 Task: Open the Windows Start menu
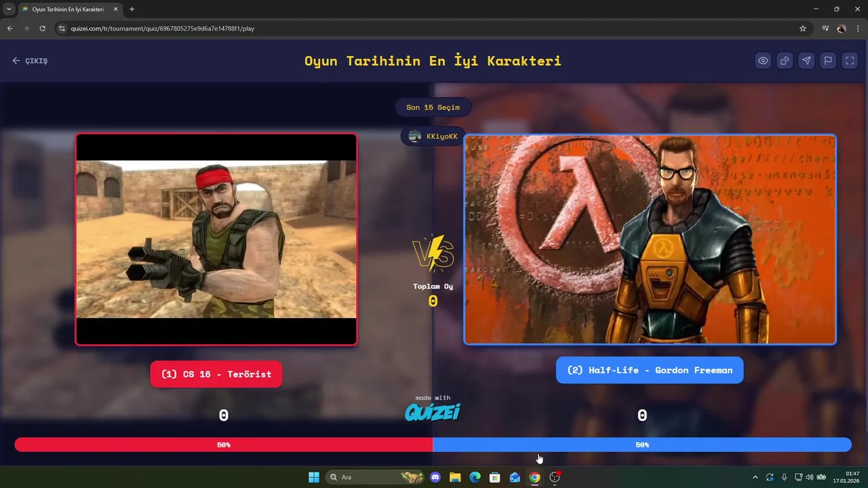click(x=314, y=477)
